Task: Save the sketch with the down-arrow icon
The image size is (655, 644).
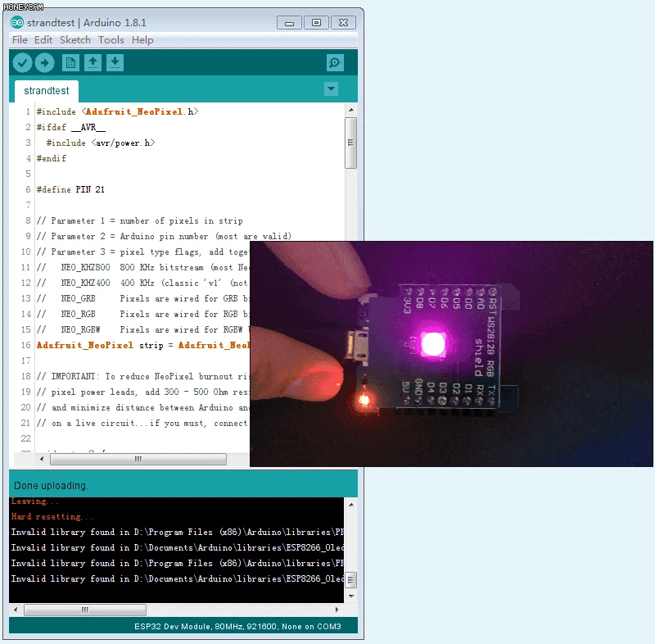Action: pyautogui.click(x=115, y=63)
